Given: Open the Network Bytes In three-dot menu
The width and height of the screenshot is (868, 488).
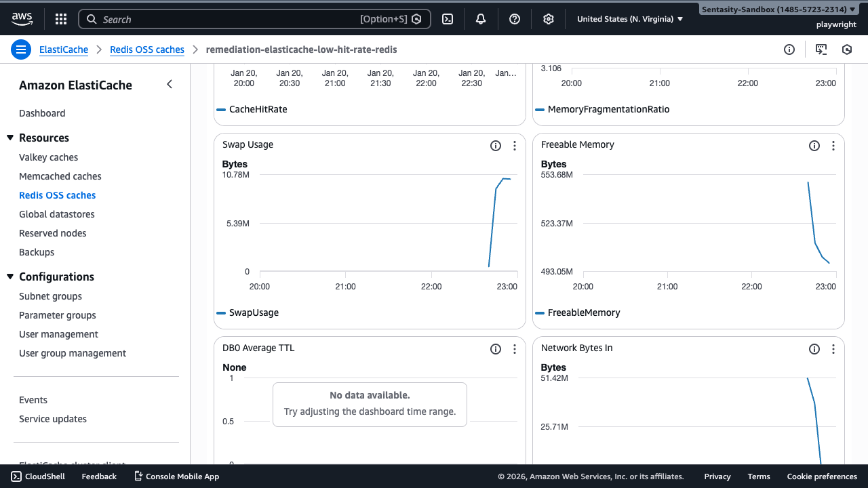Looking at the screenshot, I should point(833,348).
